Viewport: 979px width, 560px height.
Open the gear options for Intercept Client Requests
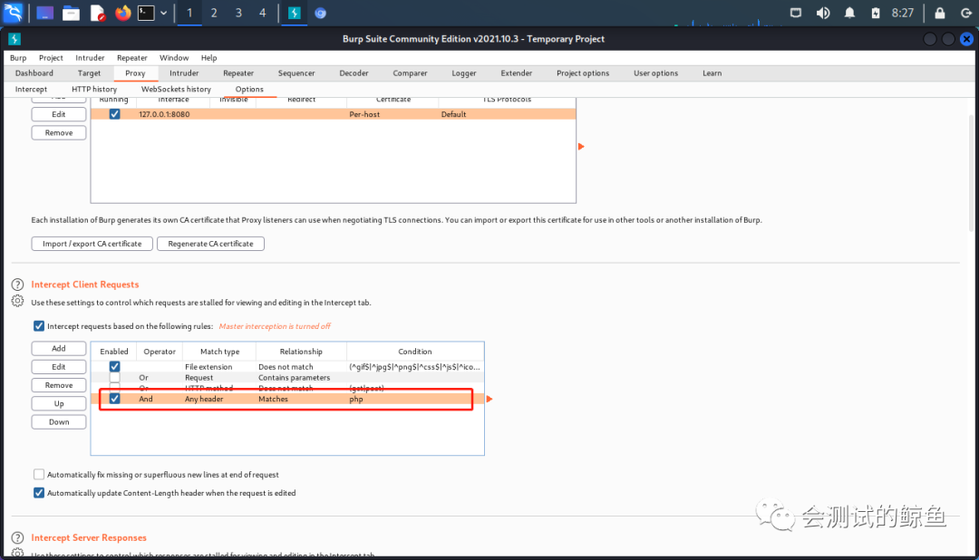tap(17, 302)
